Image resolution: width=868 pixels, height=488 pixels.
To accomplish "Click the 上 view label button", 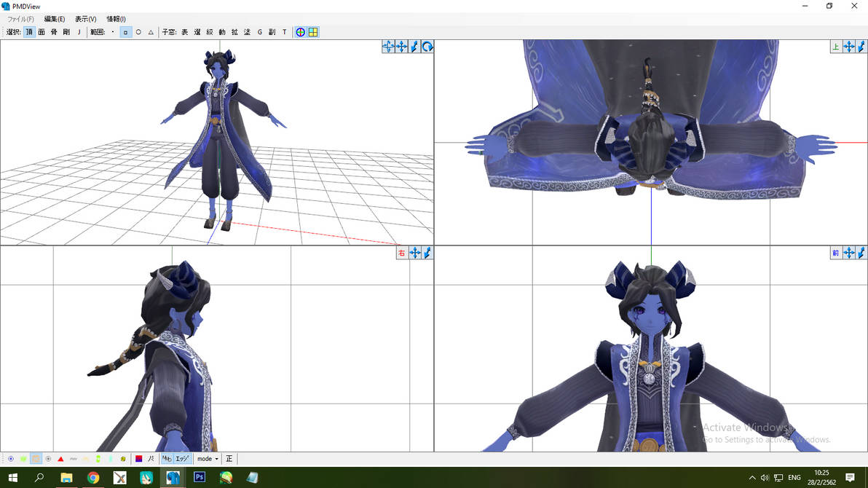I will click(x=836, y=47).
